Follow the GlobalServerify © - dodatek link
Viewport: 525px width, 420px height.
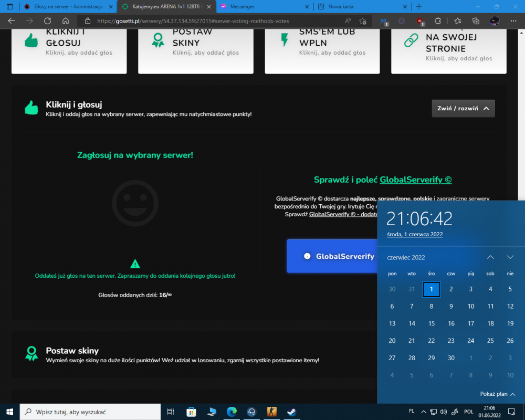coord(343,214)
